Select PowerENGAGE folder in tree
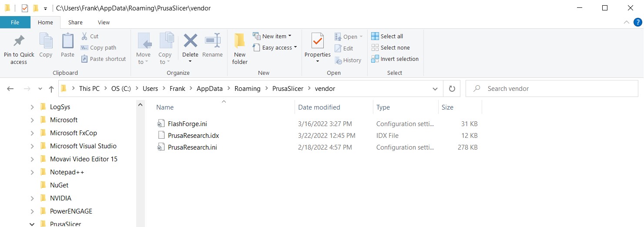This screenshot has height=227, width=644. pos(71,211)
